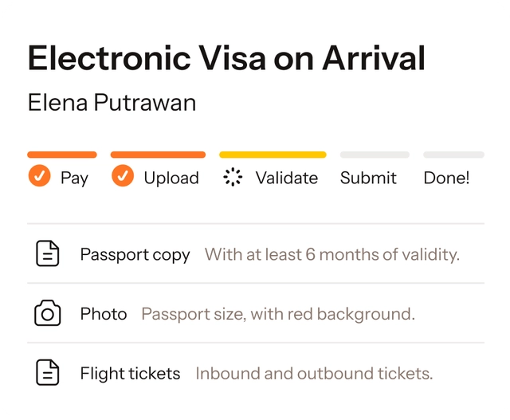This screenshot has width=510, height=420.
Task: Click the yellow Validate progress bar
Action: (x=273, y=155)
